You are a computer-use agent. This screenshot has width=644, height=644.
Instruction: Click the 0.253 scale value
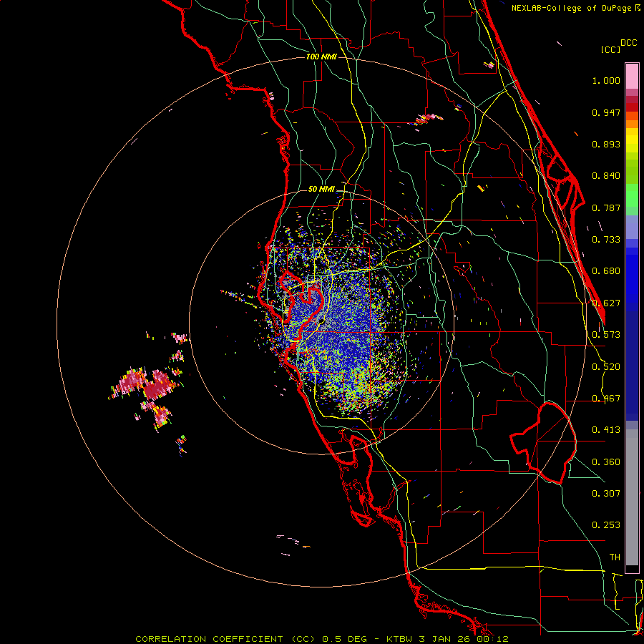pos(606,525)
